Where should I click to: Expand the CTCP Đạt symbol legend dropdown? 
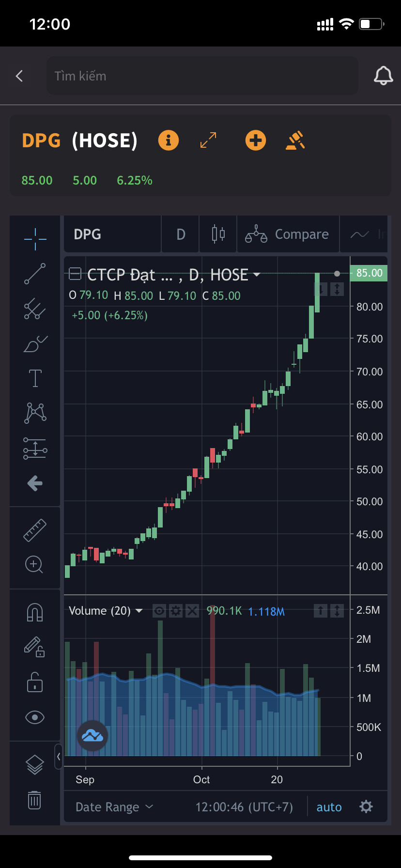(257, 275)
